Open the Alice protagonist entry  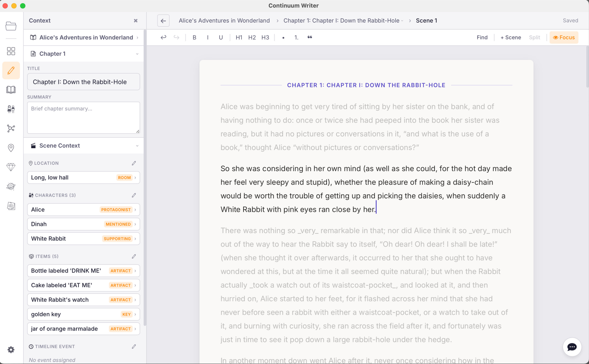pos(84,209)
